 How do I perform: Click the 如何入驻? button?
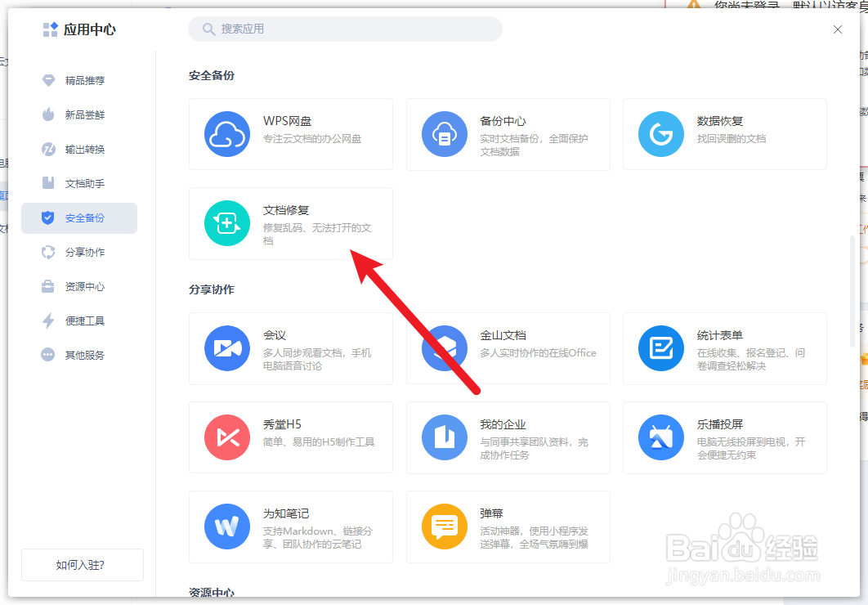[83, 565]
